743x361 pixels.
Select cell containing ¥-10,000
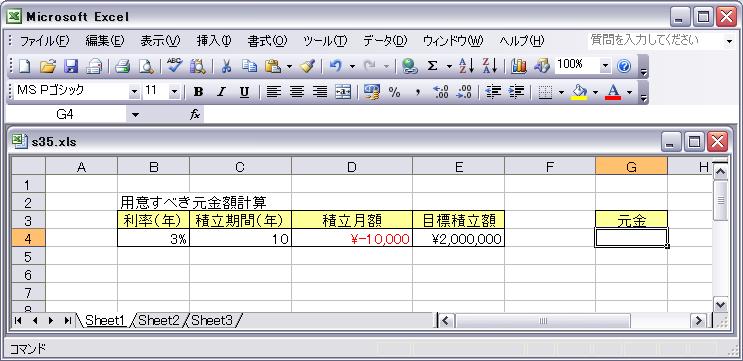pos(352,238)
